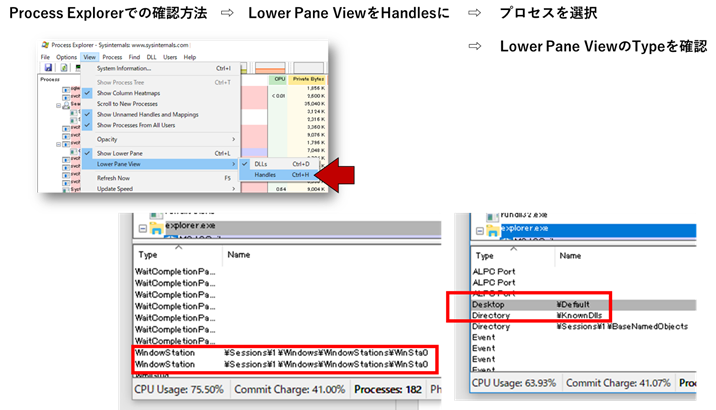716x410 pixels.
Task: Click the Save floppy disk toolbar icon
Action: (48, 68)
